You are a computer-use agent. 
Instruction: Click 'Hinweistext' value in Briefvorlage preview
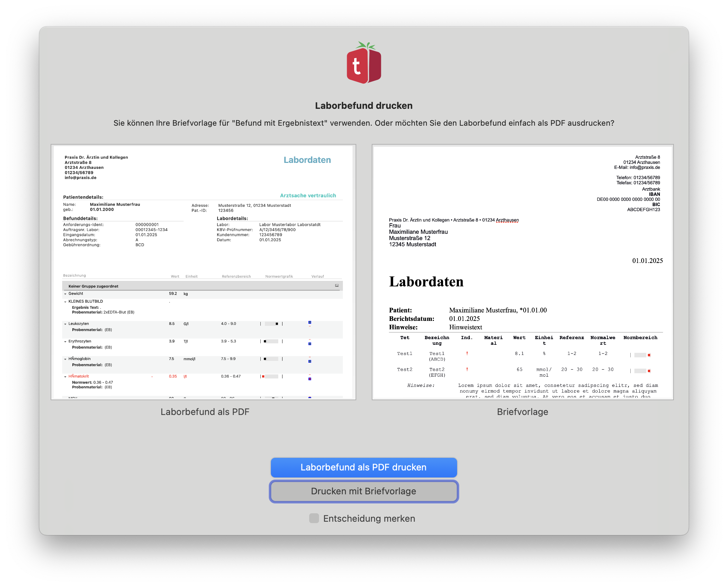click(x=466, y=327)
